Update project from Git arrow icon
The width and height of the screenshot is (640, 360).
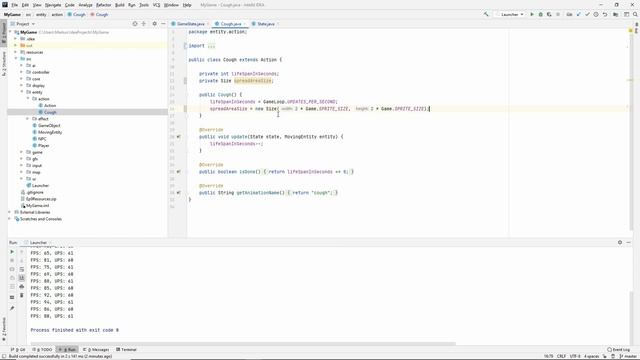tap(578, 14)
